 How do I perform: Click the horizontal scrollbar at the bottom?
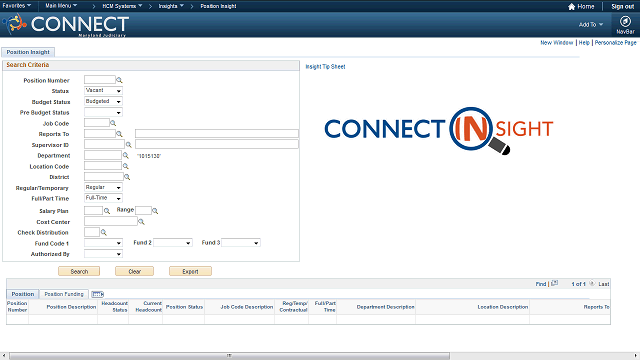pyautogui.click(x=229, y=356)
